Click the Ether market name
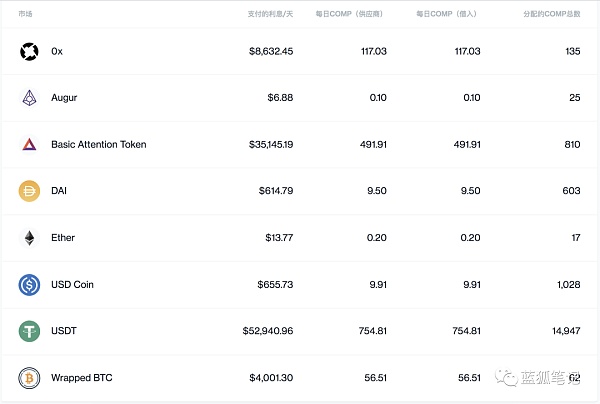The height and width of the screenshot is (404, 600). 63,238
